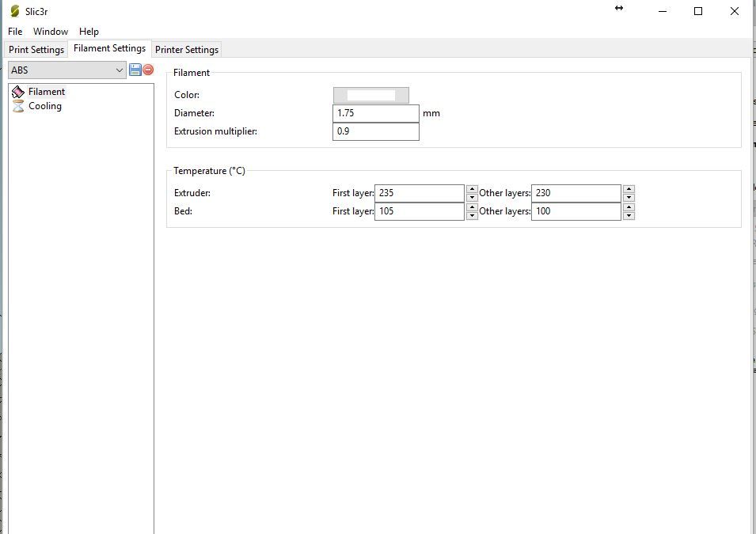Increase Extruder First layer temperature with up arrow
The height and width of the screenshot is (534, 756).
click(x=472, y=189)
